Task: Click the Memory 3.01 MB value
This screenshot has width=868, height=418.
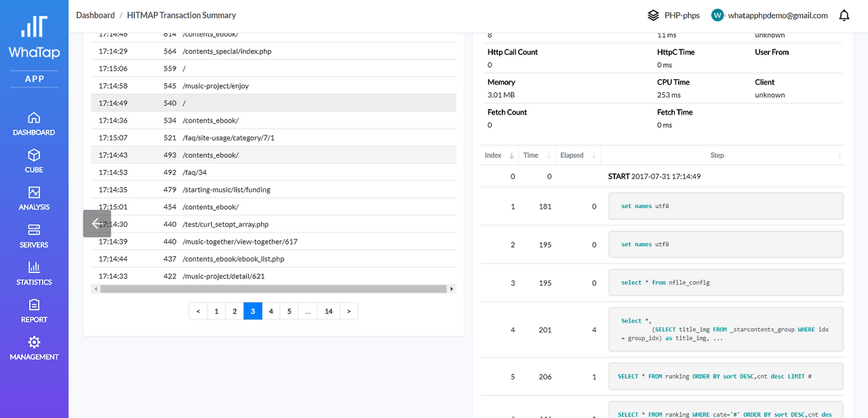Action: pos(501,95)
